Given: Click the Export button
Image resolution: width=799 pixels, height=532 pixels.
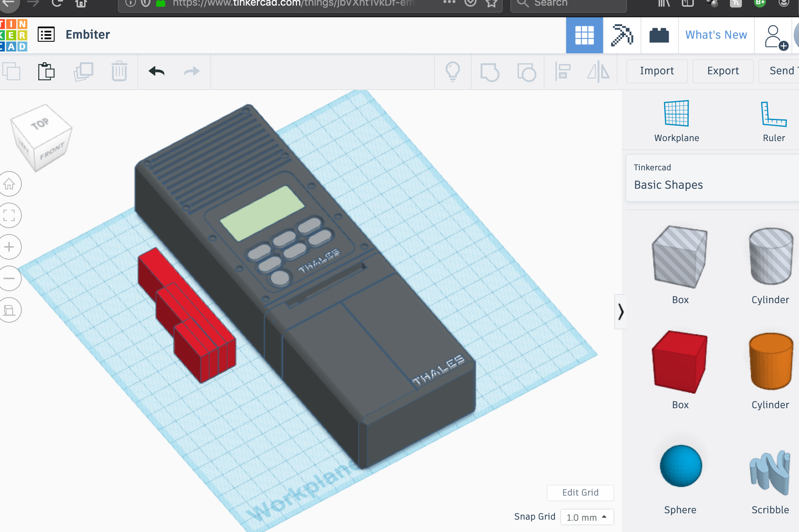Looking at the screenshot, I should [723, 71].
